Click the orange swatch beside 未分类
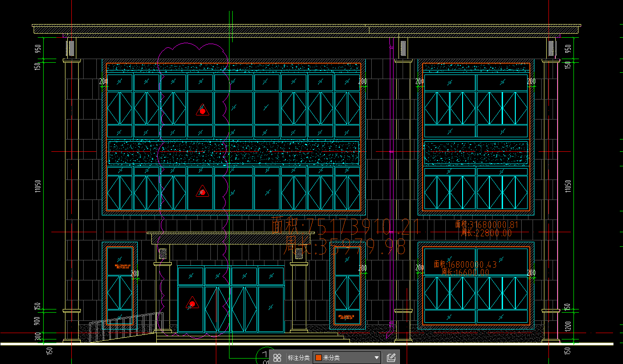This screenshot has width=623, height=364. coord(319,358)
